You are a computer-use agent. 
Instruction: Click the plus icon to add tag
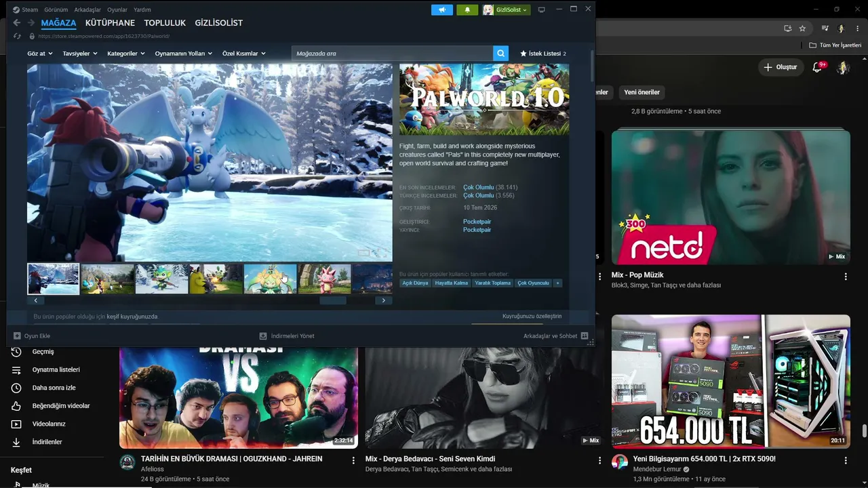557,283
